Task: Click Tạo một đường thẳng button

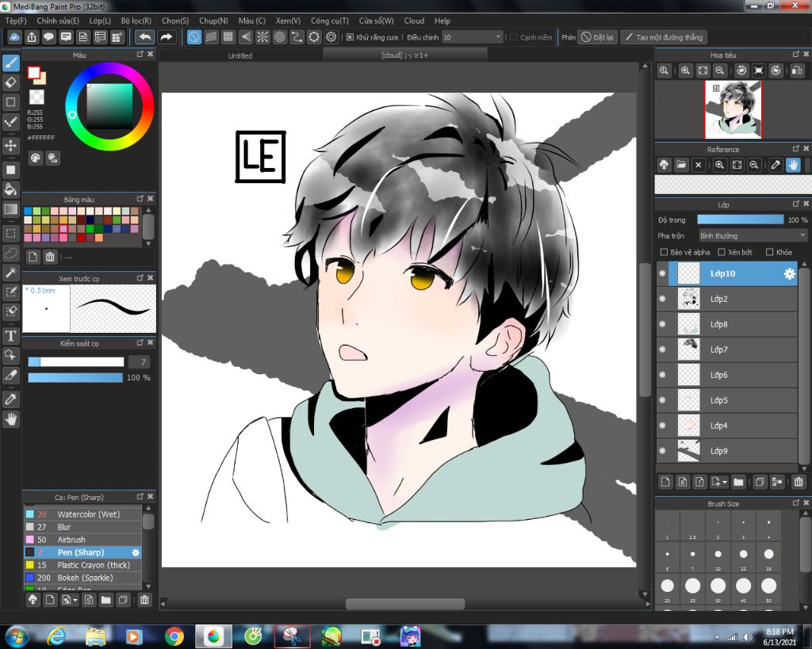Action: [664, 37]
